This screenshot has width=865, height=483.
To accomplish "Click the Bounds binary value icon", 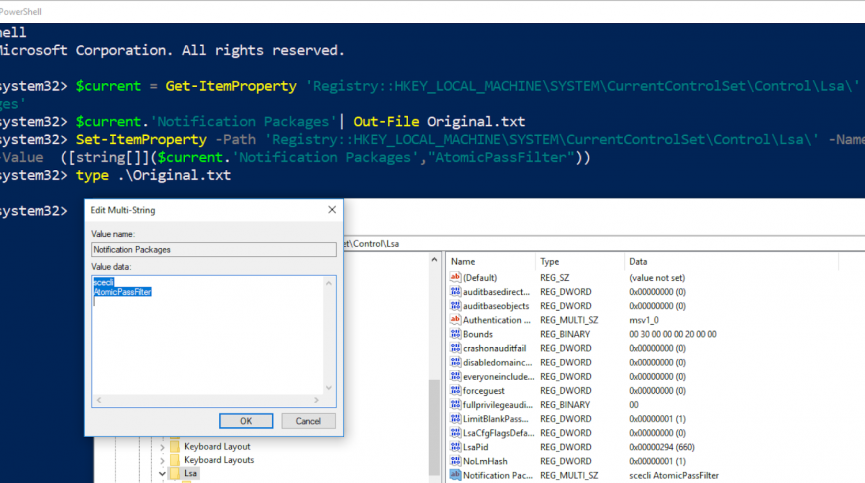I will tap(455, 334).
